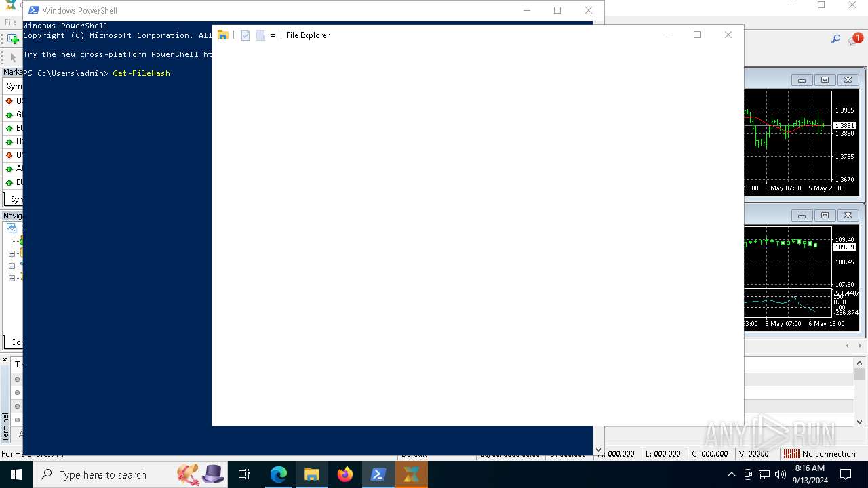Show hidden system tray icons
The width and height of the screenshot is (868, 488).
(x=731, y=474)
